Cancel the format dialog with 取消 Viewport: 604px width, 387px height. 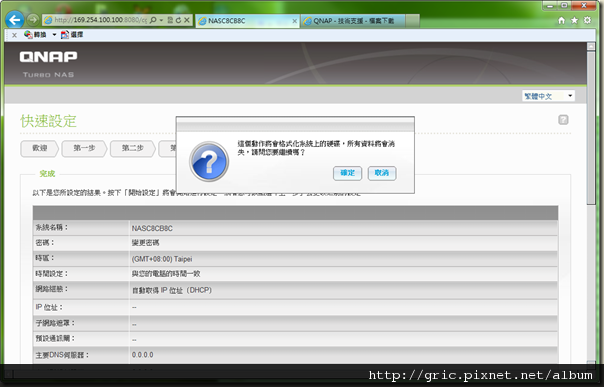pyautogui.click(x=382, y=173)
